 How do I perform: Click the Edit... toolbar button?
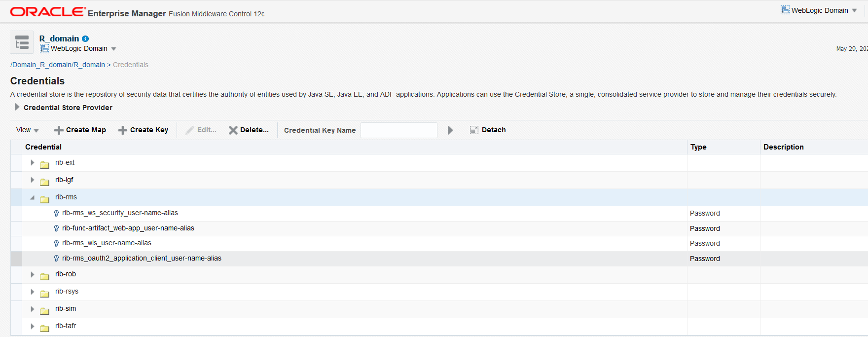tap(201, 130)
